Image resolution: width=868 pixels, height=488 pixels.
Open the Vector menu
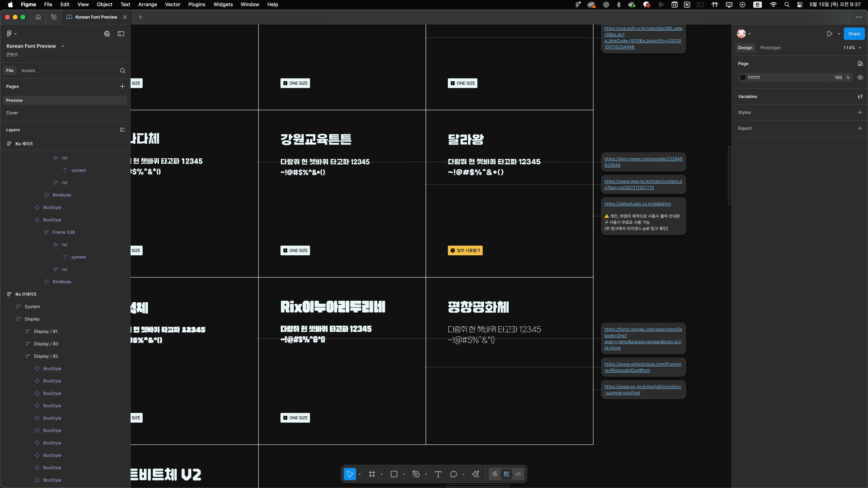tap(172, 4)
